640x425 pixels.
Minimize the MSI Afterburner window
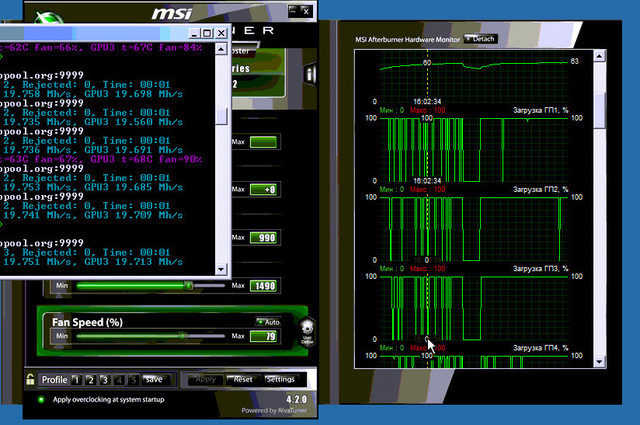coord(293,11)
